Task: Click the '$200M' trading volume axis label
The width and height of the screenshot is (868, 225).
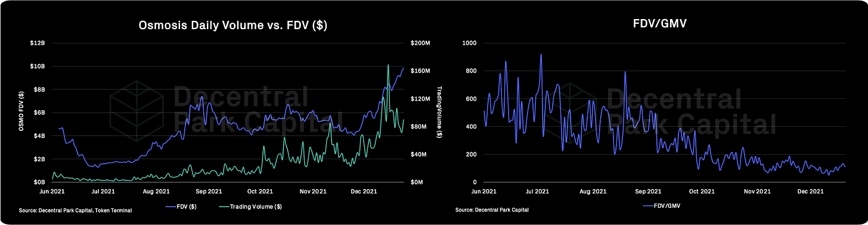Action: pos(420,43)
